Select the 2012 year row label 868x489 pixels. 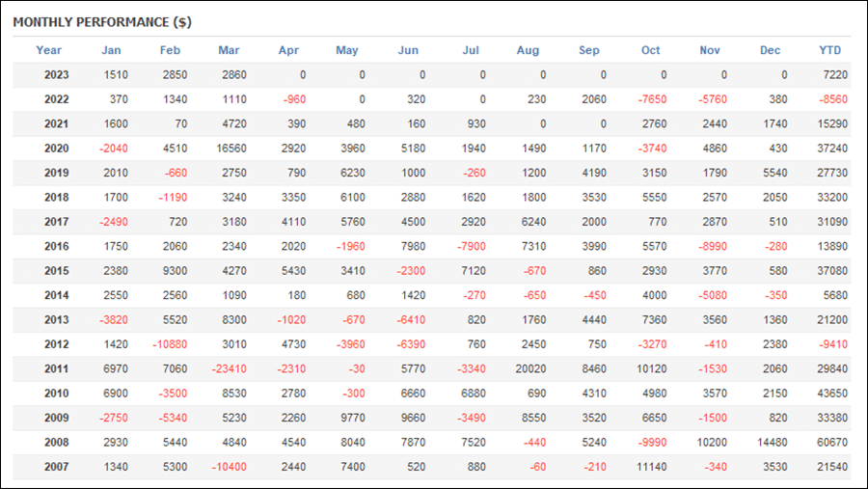pyautogui.click(x=57, y=344)
